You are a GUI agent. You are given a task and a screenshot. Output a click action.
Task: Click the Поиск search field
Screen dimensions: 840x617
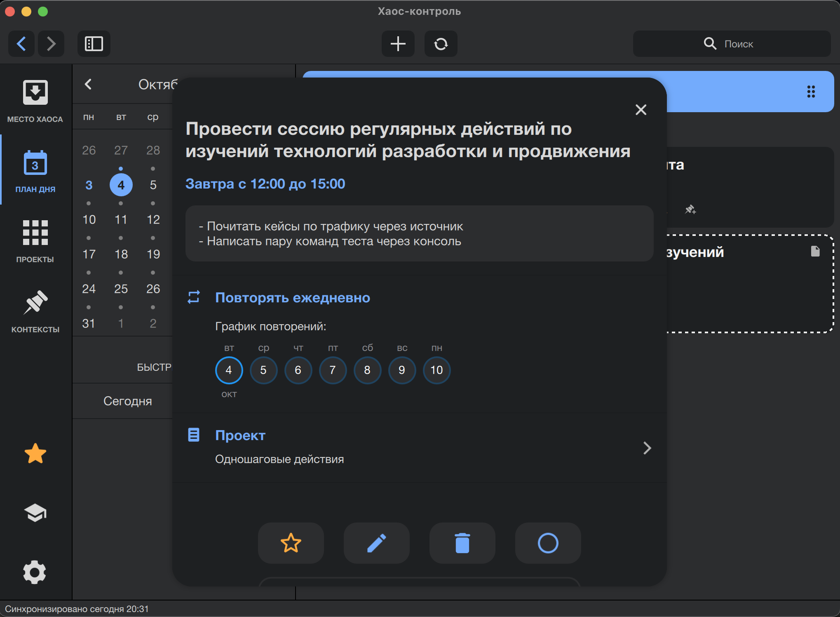coord(732,44)
